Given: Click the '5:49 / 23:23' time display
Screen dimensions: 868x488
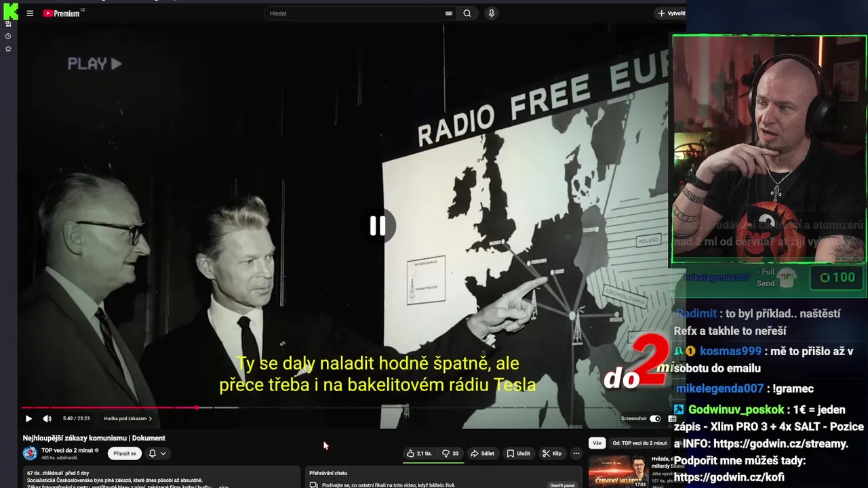Looking at the screenshot, I should click(76, 418).
